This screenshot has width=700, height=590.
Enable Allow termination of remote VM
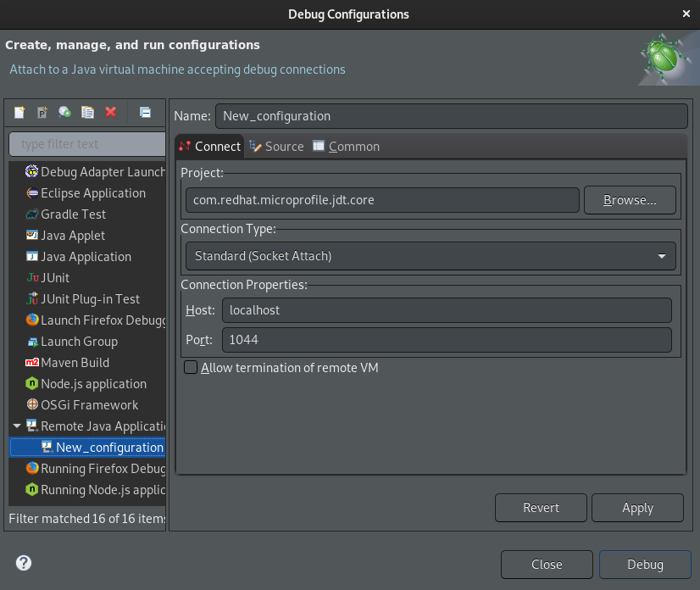point(192,368)
